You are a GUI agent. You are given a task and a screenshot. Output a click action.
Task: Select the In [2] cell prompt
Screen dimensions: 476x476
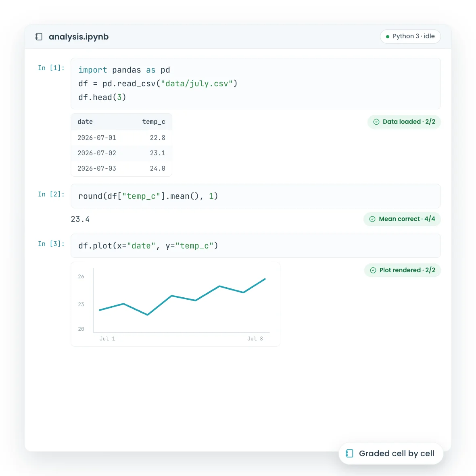tap(51, 194)
